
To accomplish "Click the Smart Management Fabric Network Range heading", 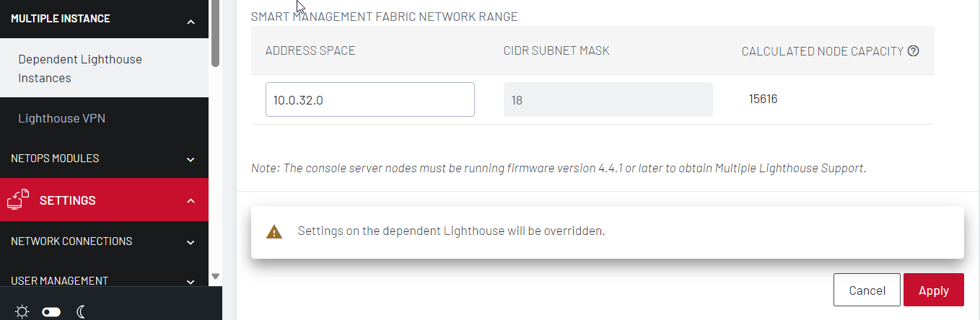I will coord(384,16).
